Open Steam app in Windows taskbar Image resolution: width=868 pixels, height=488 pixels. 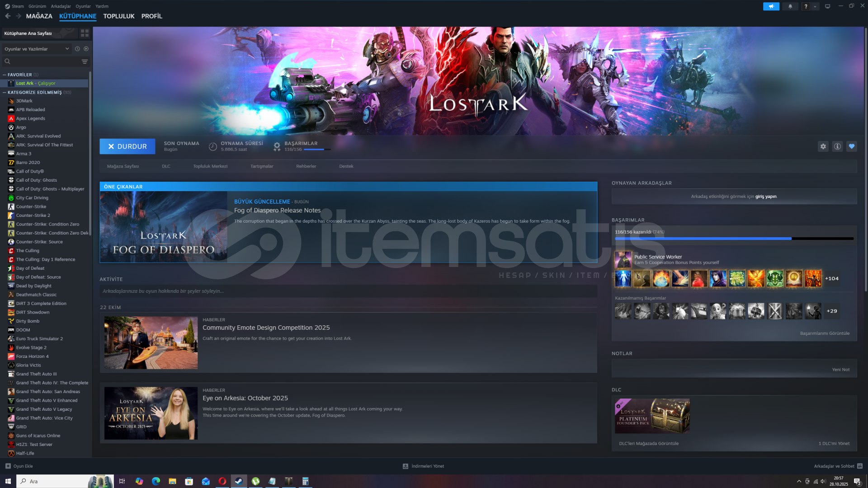pyautogui.click(x=239, y=481)
